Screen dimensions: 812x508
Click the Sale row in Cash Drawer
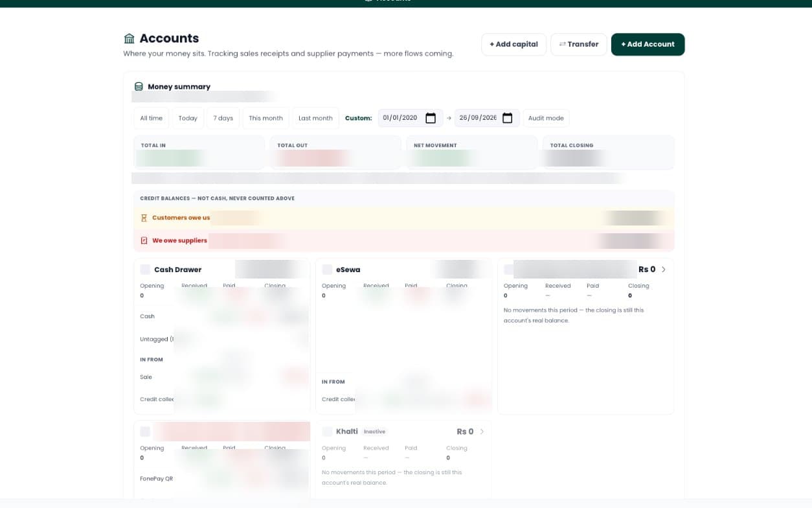click(x=222, y=376)
